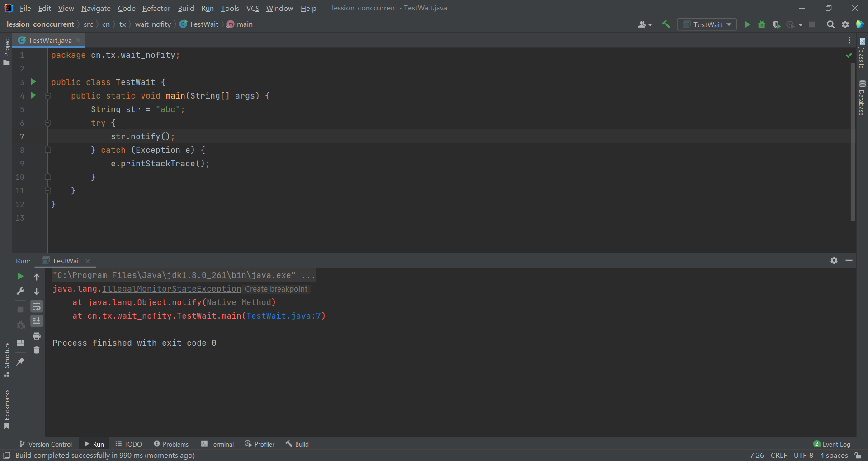Open the Terminal tool window
This screenshot has height=461, width=868.
pos(217,444)
